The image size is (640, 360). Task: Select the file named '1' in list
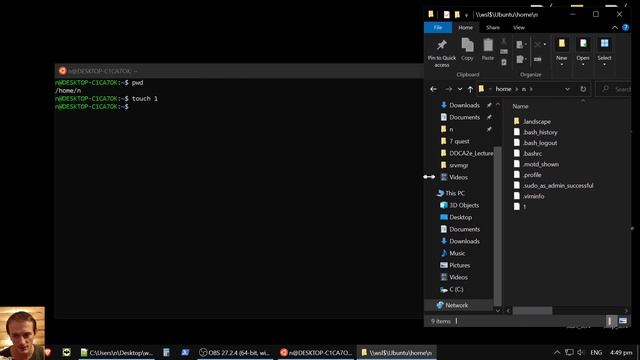(x=524, y=207)
